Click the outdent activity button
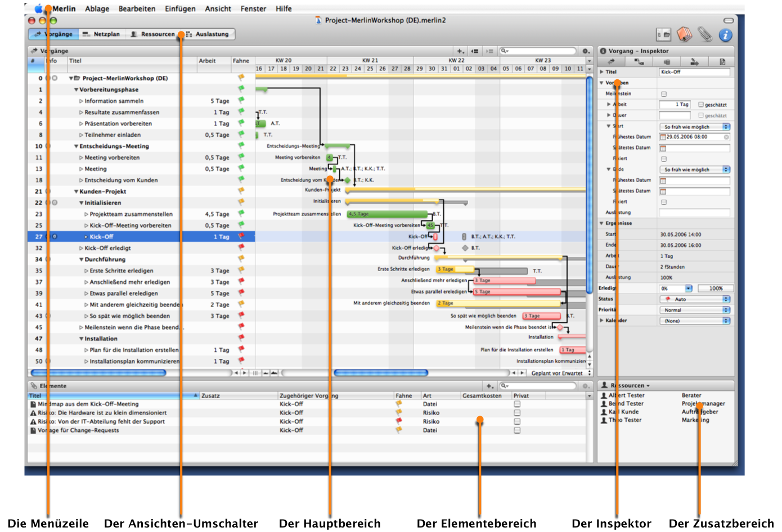This screenshot has height=532, width=782. [x=475, y=51]
